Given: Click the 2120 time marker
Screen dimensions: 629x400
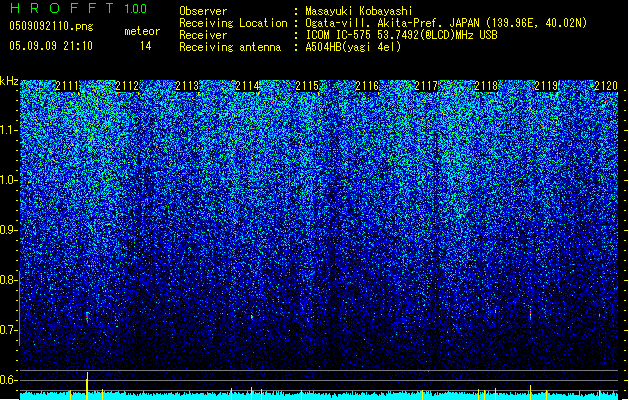Looking at the screenshot, I should coord(606,86).
